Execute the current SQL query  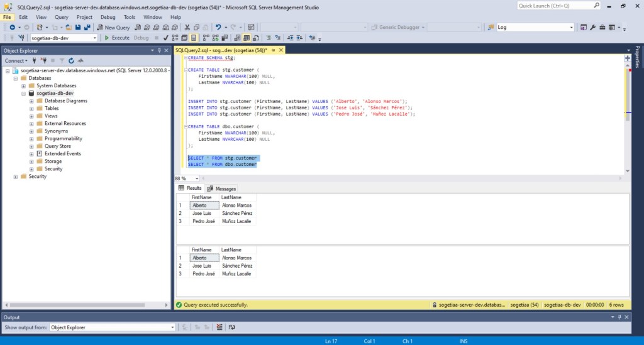[117, 38]
